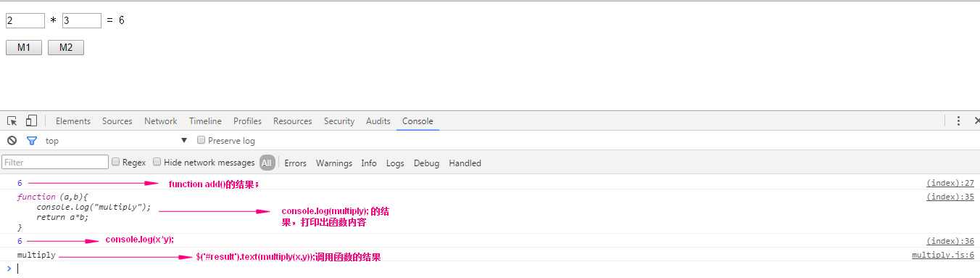Screen dimensions: 980x278
Task: Toggle the device mode icon
Action: pos(31,121)
